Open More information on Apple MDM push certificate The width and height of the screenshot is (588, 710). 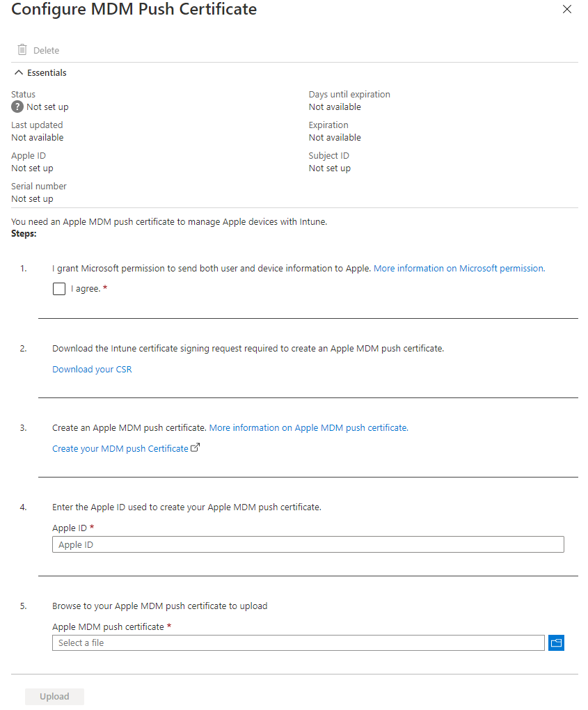(x=309, y=428)
